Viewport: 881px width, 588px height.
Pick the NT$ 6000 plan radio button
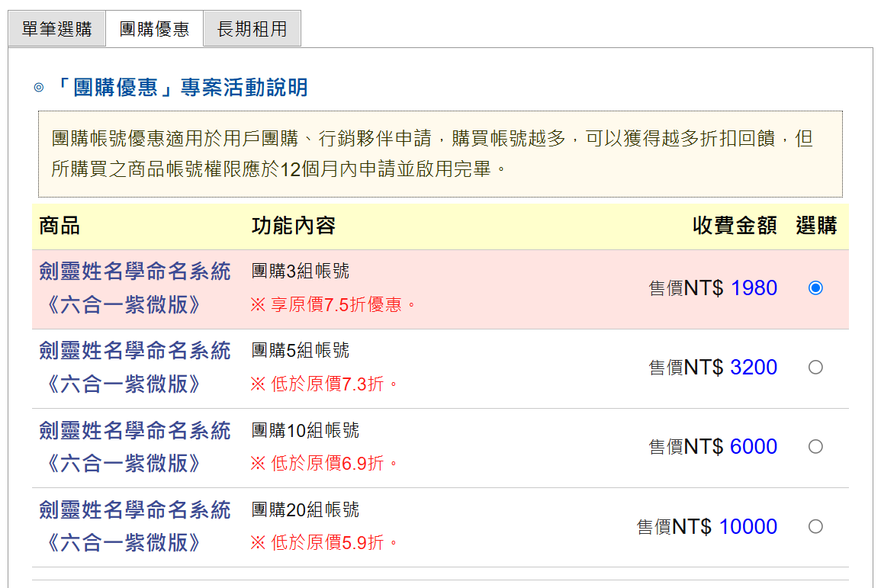point(815,447)
